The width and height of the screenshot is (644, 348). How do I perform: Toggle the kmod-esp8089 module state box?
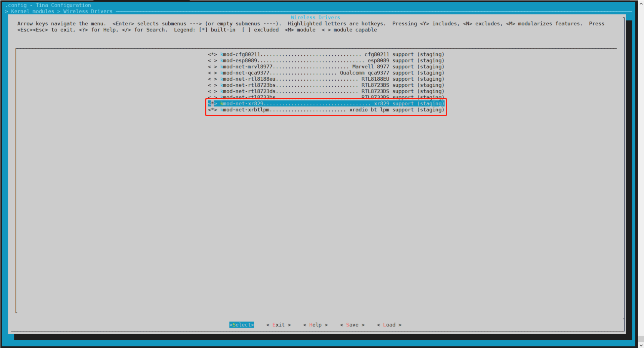pyautogui.click(x=212, y=61)
